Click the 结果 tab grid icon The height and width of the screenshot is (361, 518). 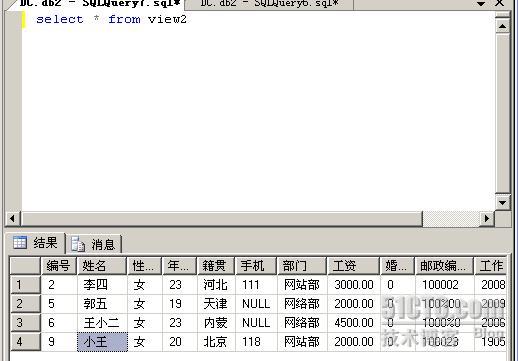click(20, 242)
